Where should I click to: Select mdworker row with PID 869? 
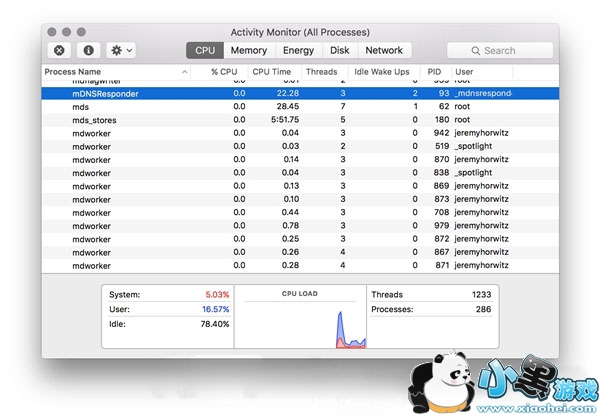tap(300, 186)
